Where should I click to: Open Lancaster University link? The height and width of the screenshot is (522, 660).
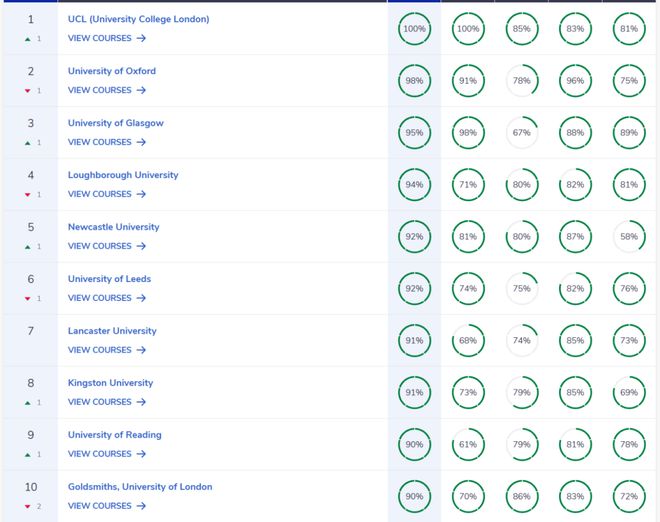[x=112, y=331]
